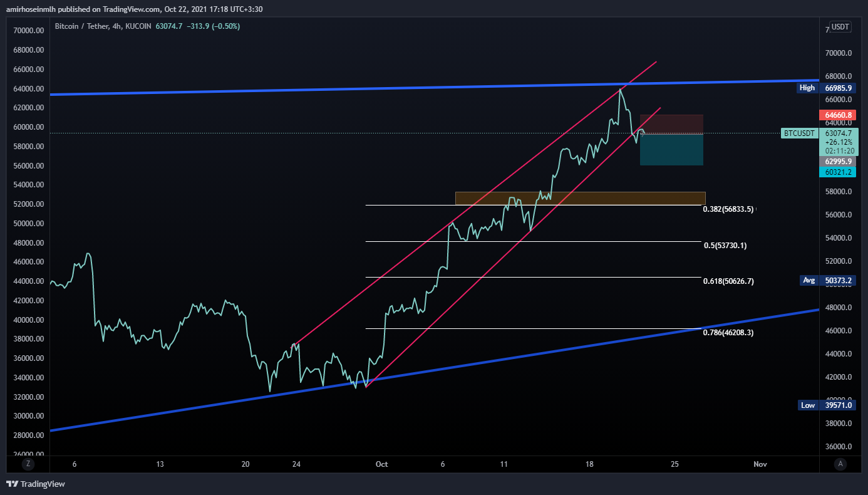Select the Avg label tag
The width and height of the screenshot is (868, 495).
pyautogui.click(x=809, y=280)
